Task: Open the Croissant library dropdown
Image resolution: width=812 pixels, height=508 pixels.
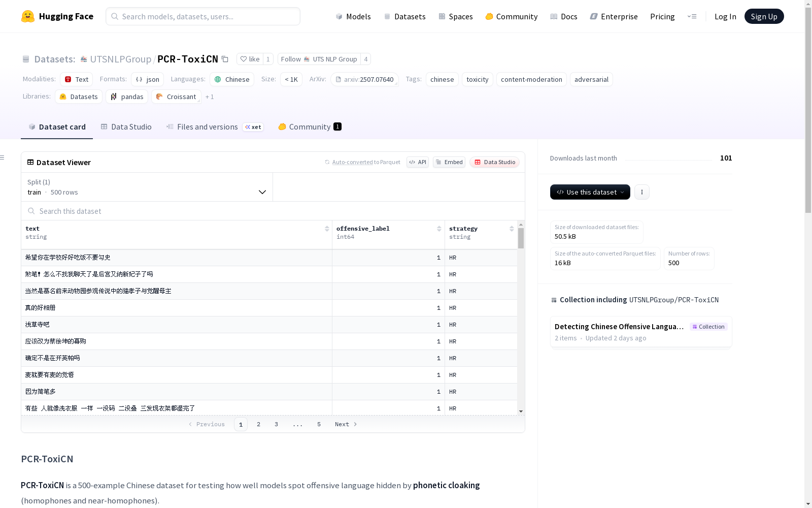Action: coord(176,97)
